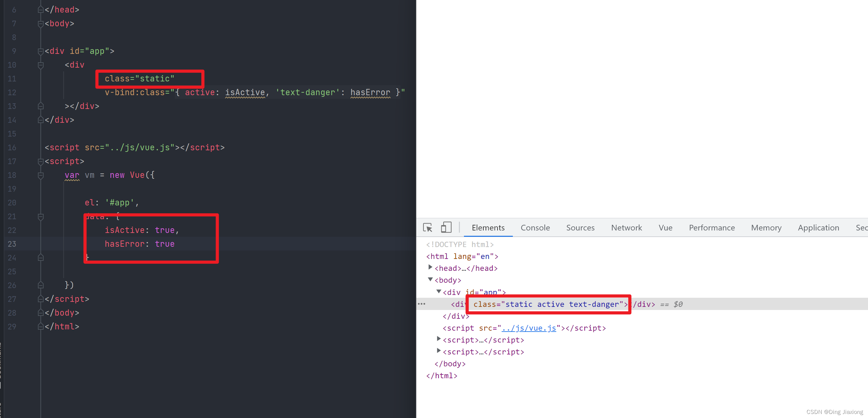Click line number 23 in the gutter
Image resolution: width=868 pixels, height=418 pixels.
point(12,244)
